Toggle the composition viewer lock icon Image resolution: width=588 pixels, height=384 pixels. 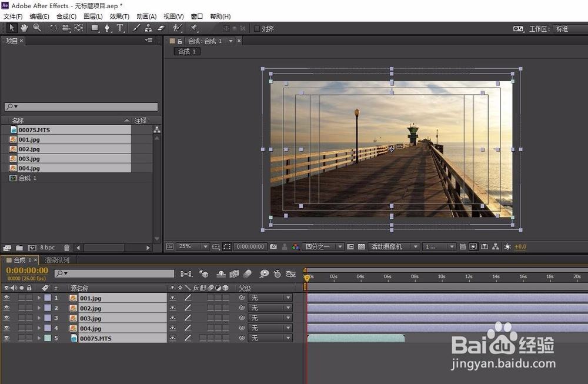[x=180, y=41]
